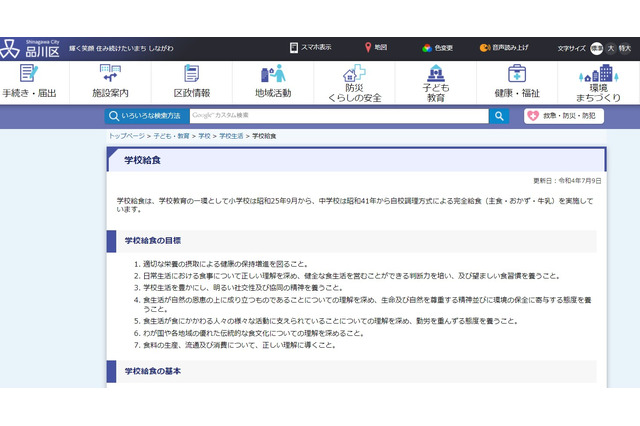Click the いろいろな検索方法 button
Screen dimensions: 640x426
click(x=147, y=116)
